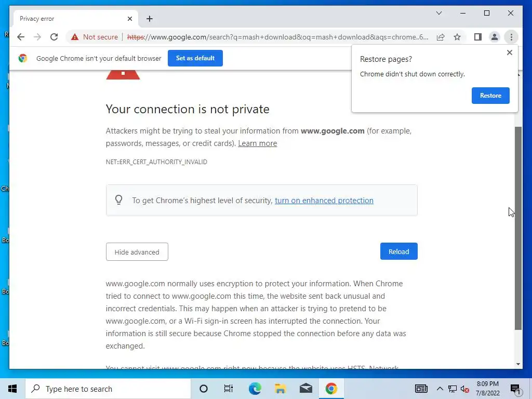The width and height of the screenshot is (532, 399).
Task: Open the notification center icon
Action: tap(515, 389)
